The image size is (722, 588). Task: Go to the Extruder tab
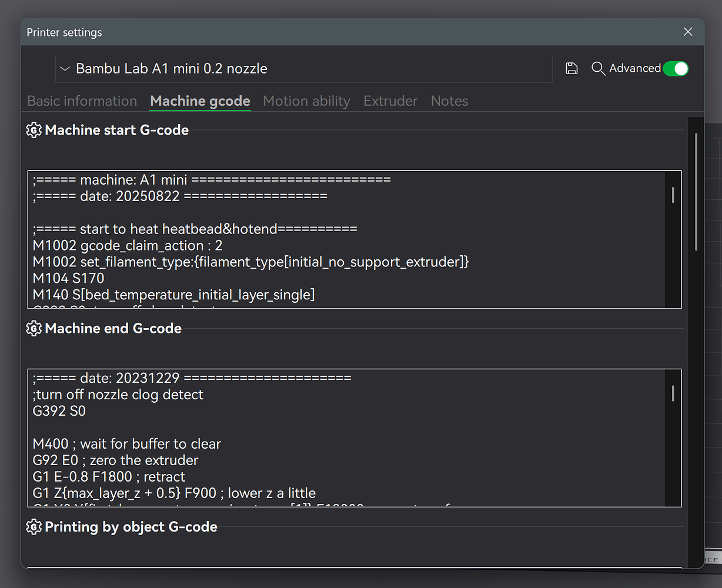pyautogui.click(x=390, y=101)
